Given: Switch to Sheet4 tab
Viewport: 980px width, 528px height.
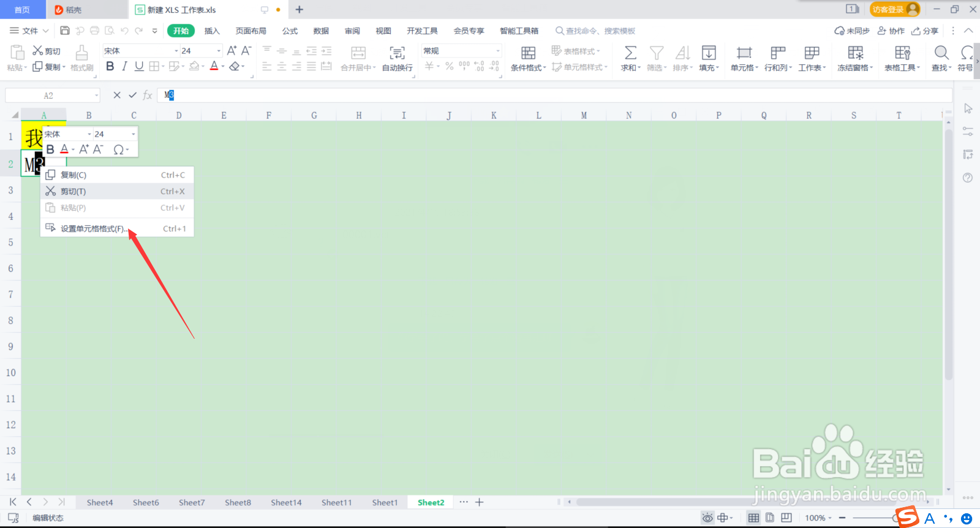Looking at the screenshot, I should pyautogui.click(x=100, y=502).
